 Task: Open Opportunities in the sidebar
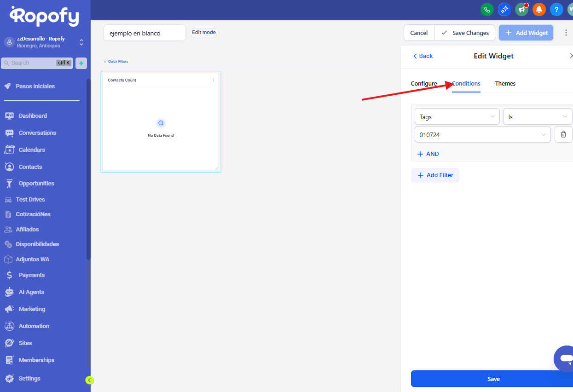(x=36, y=184)
